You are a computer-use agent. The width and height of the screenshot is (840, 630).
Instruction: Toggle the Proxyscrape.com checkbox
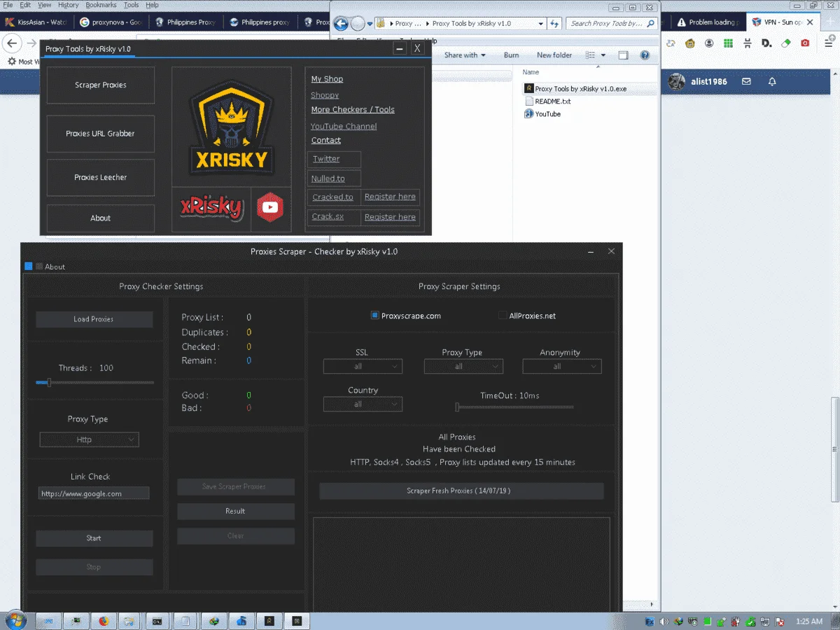tap(374, 316)
